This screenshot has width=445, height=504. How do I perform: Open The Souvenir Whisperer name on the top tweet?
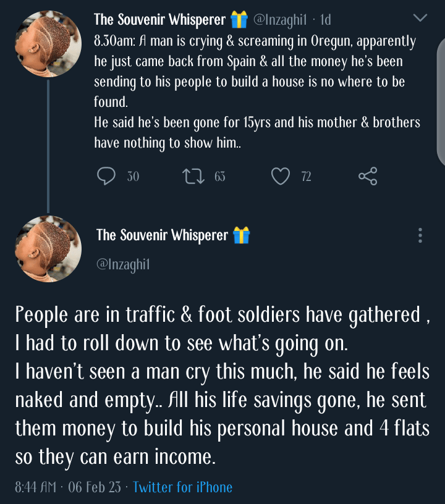(159, 20)
